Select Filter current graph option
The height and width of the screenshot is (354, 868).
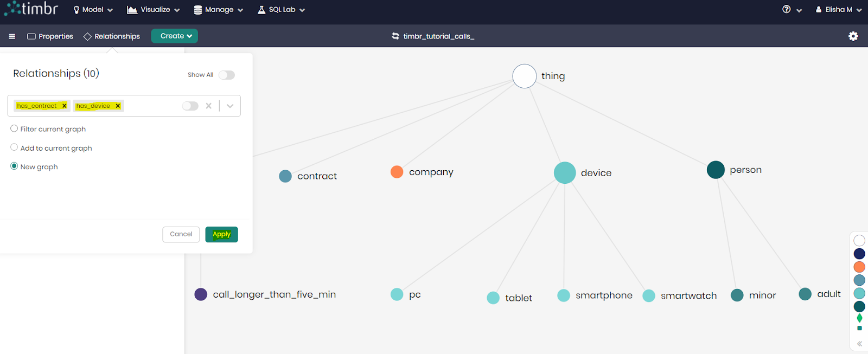pyautogui.click(x=14, y=128)
